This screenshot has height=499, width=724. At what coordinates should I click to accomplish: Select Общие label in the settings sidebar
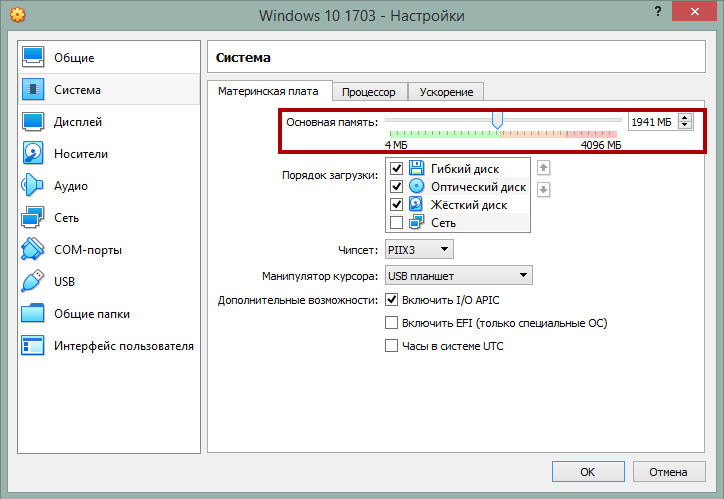[74, 58]
